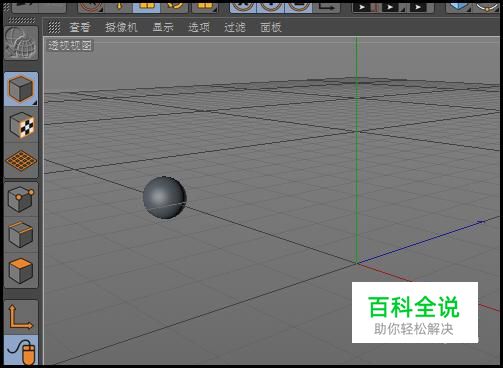Image resolution: width=503 pixels, height=368 pixels.
Task: Open the 选项 menu
Action: click(199, 27)
